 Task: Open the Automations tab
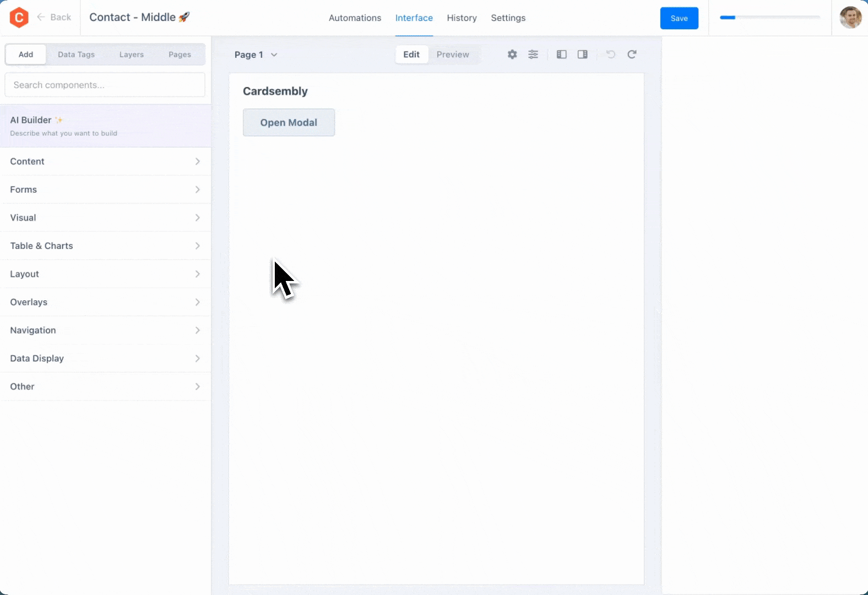355,18
